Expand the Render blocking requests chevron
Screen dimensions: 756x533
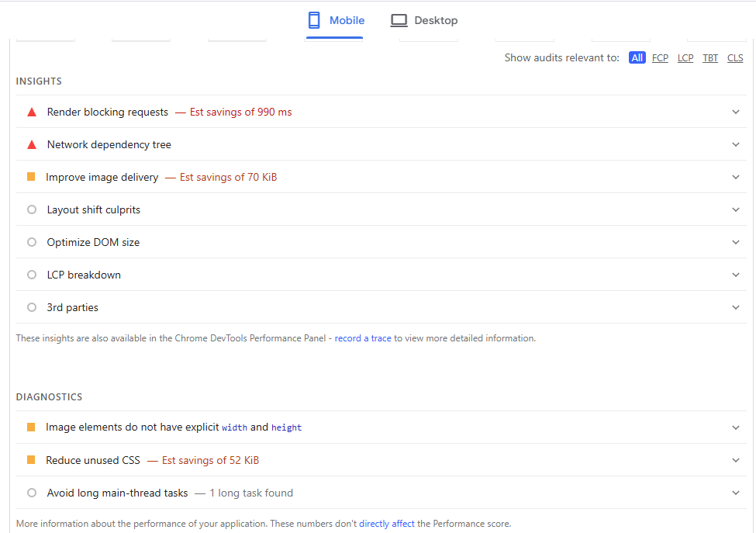pos(736,112)
